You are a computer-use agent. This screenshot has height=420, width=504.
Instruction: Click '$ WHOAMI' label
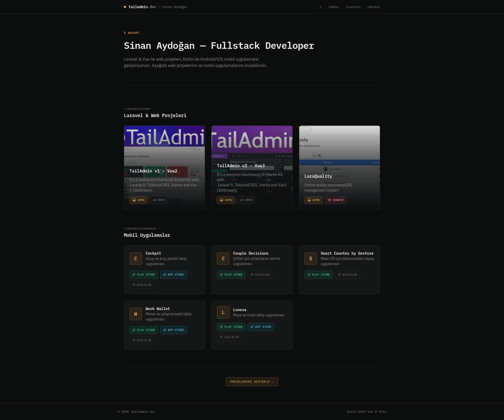132,33
